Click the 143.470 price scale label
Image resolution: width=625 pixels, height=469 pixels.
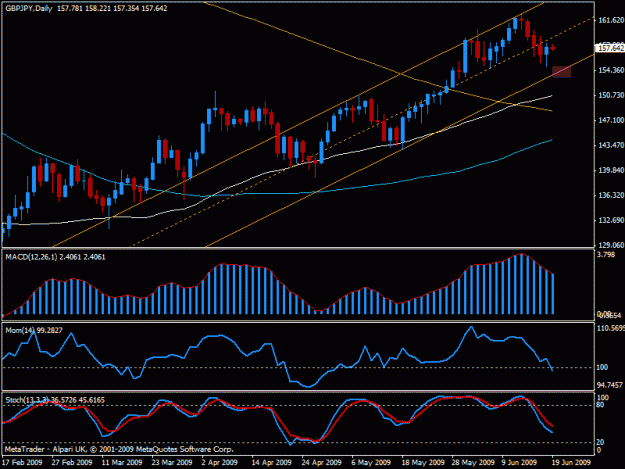(611, 145)
